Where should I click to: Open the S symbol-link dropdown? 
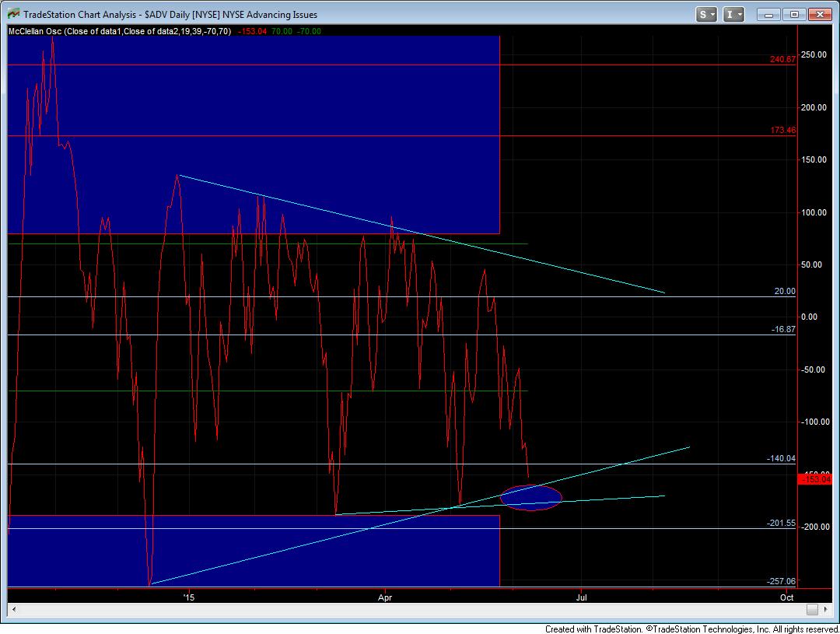click(x=707, y=14)
